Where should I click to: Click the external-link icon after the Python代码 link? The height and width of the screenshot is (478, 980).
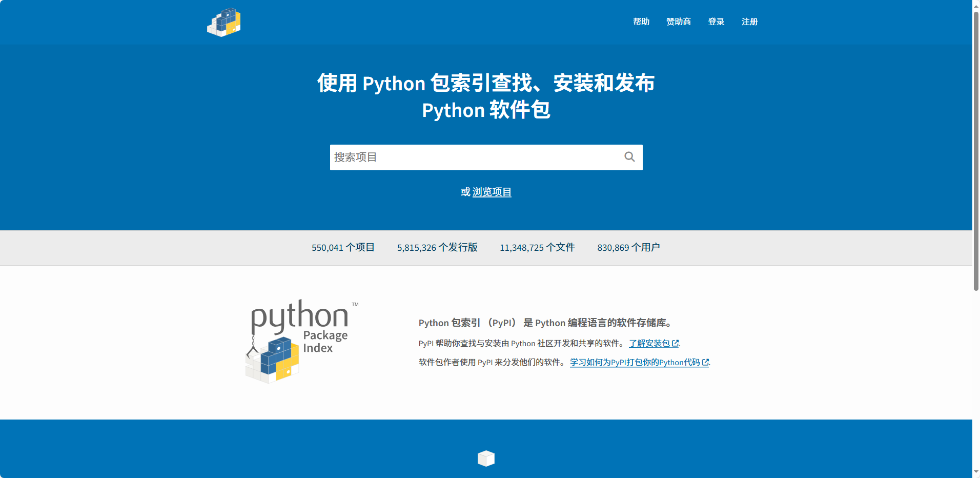click(705, 362)
